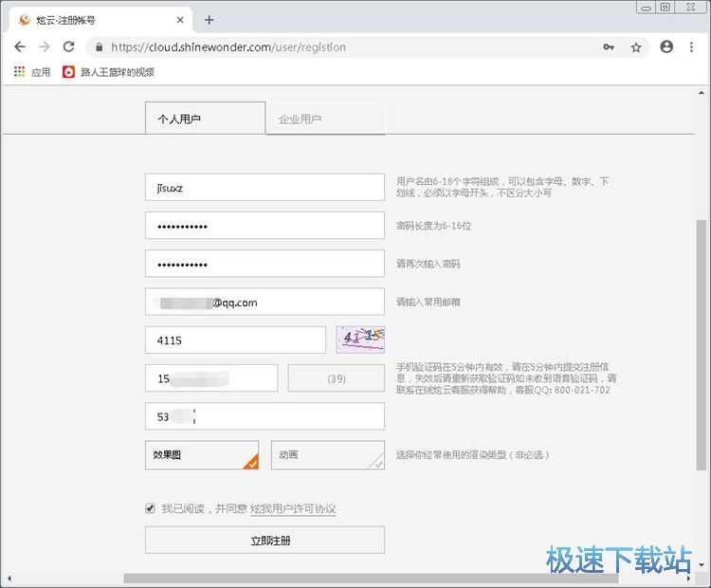This screenshot has width=711, height=588.
Task: Switch to the 个人用户 tab
Action: coord(205,119)
